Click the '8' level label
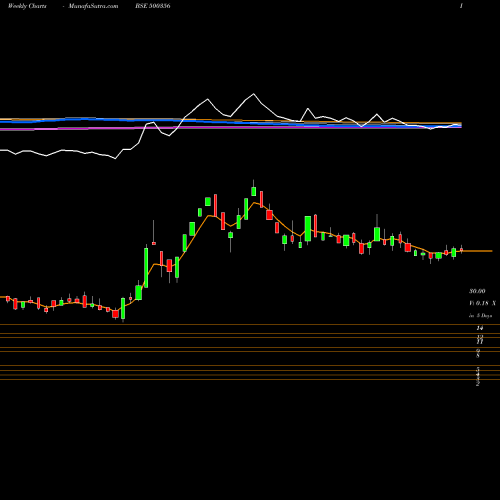Viewport: 500px width, 500px height. pos(478,356)
